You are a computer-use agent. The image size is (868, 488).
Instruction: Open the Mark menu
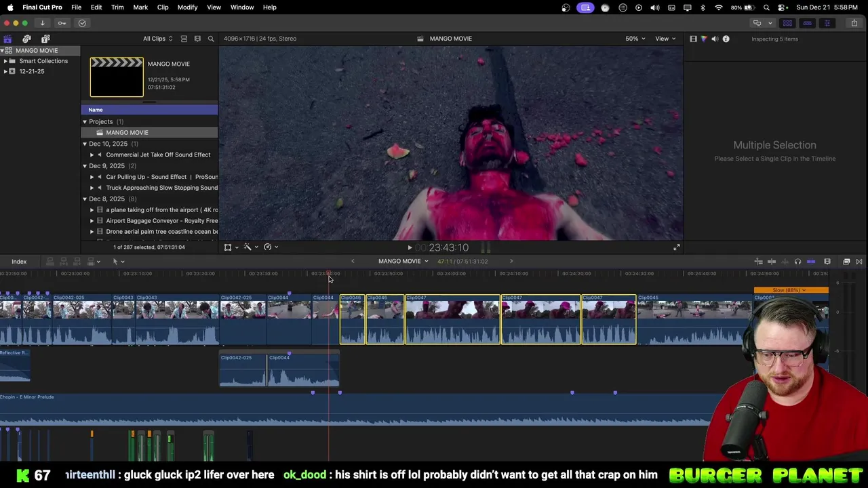[x=140, y=7]
